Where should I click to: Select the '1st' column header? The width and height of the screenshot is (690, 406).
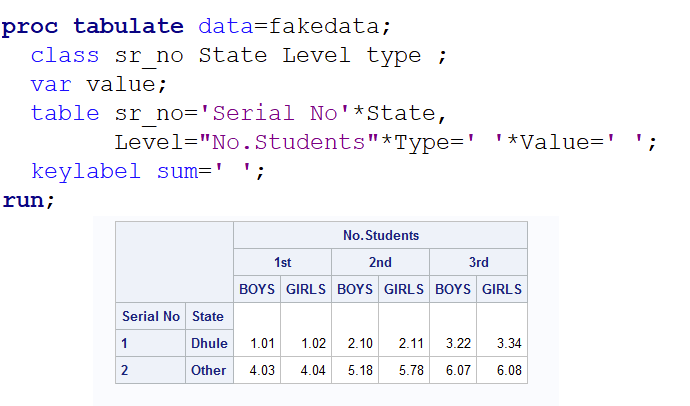pos(283,263)
